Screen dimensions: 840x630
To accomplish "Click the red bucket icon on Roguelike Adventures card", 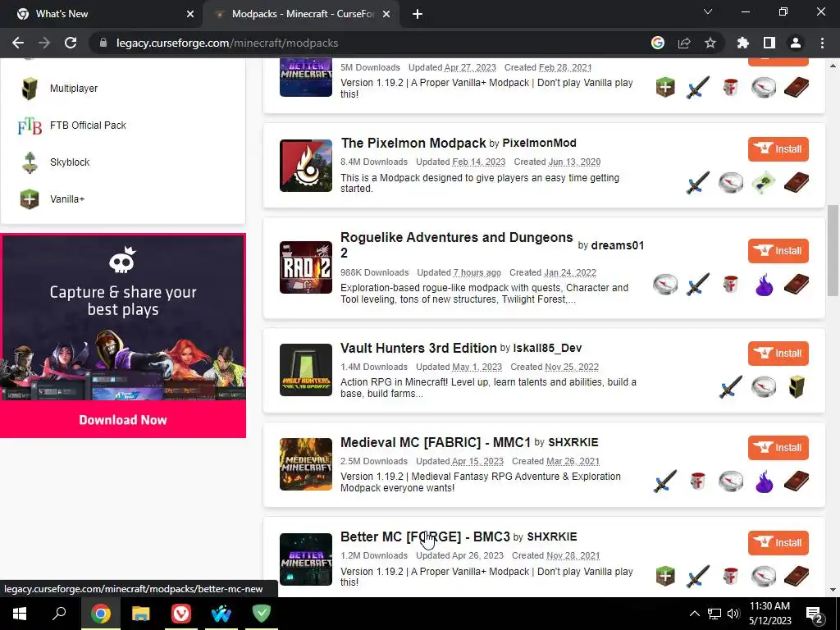I will click(x=731, y=285).
